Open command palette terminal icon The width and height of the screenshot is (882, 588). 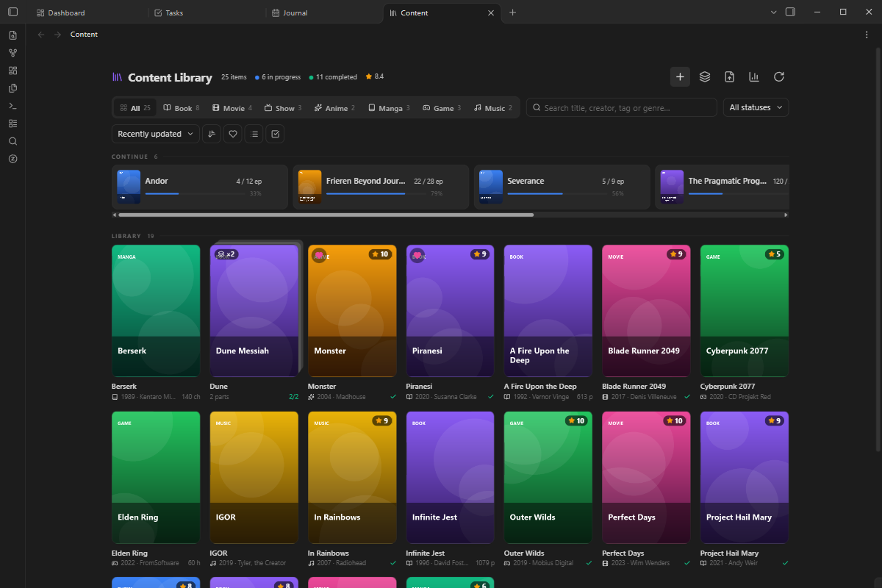click(x=12, y=106)
